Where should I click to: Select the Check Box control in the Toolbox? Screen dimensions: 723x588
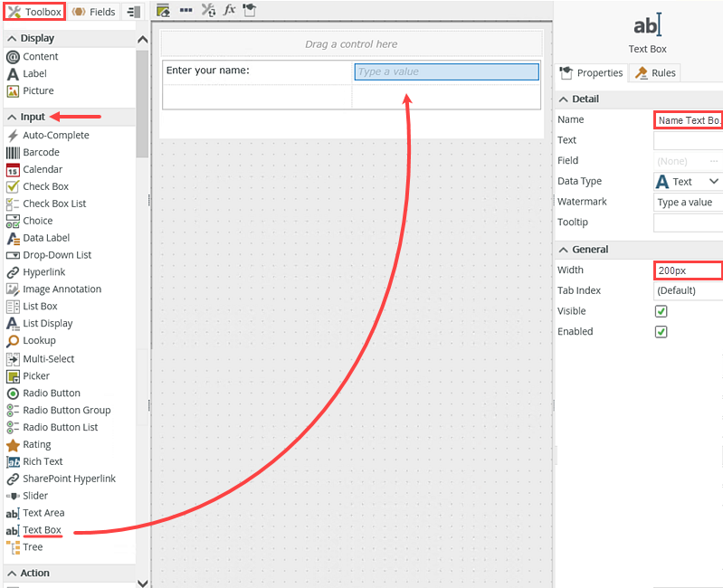(38, 186)
